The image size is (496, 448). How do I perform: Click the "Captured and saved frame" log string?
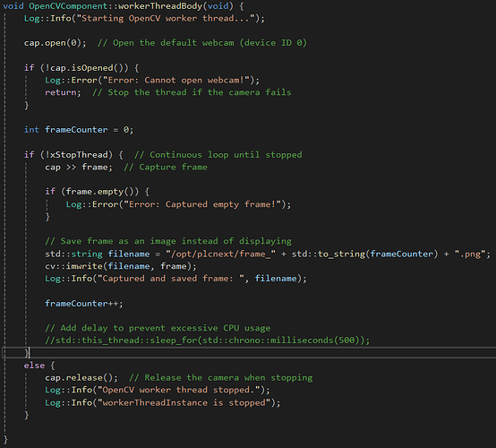coord(170,279)
